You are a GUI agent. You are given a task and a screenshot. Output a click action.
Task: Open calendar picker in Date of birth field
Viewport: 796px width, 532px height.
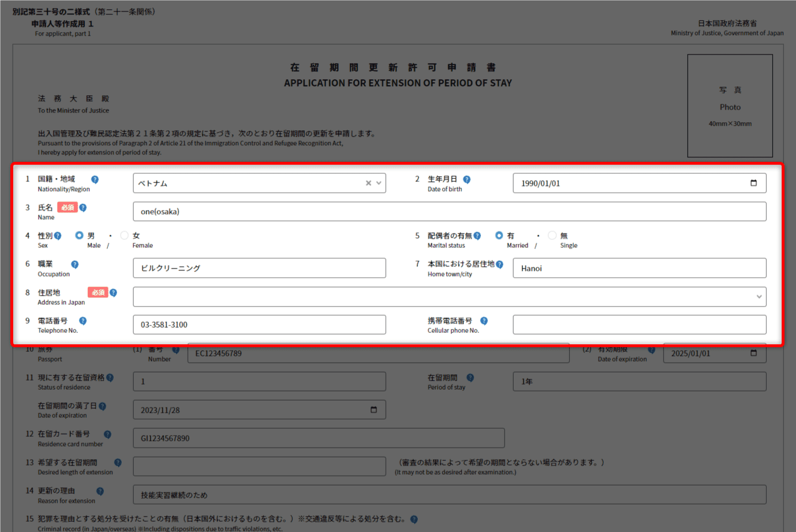754,183
